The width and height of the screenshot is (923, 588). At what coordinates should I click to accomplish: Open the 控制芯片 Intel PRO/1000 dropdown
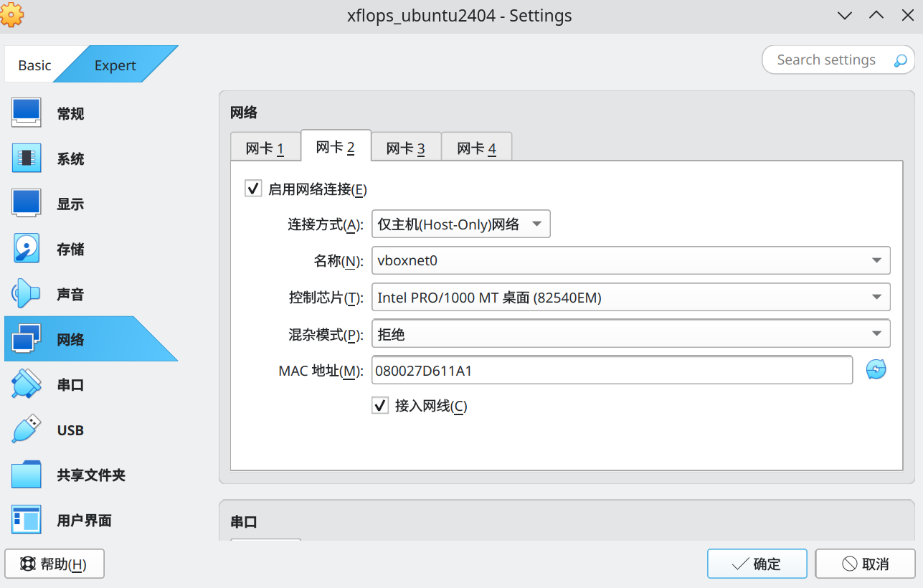click(x=631, y=297)
